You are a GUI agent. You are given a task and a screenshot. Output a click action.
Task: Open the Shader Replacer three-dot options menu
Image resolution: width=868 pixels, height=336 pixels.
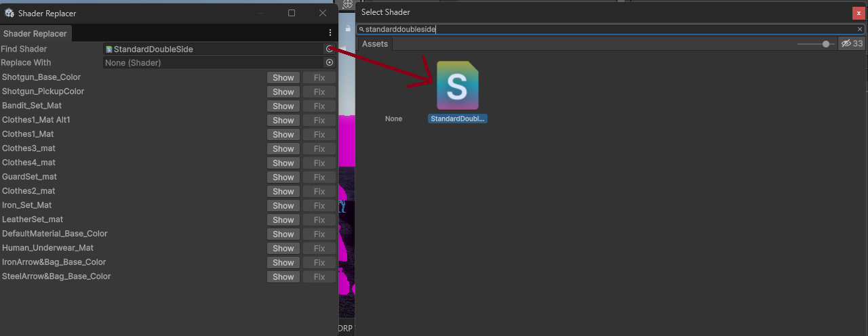point(330,33)
